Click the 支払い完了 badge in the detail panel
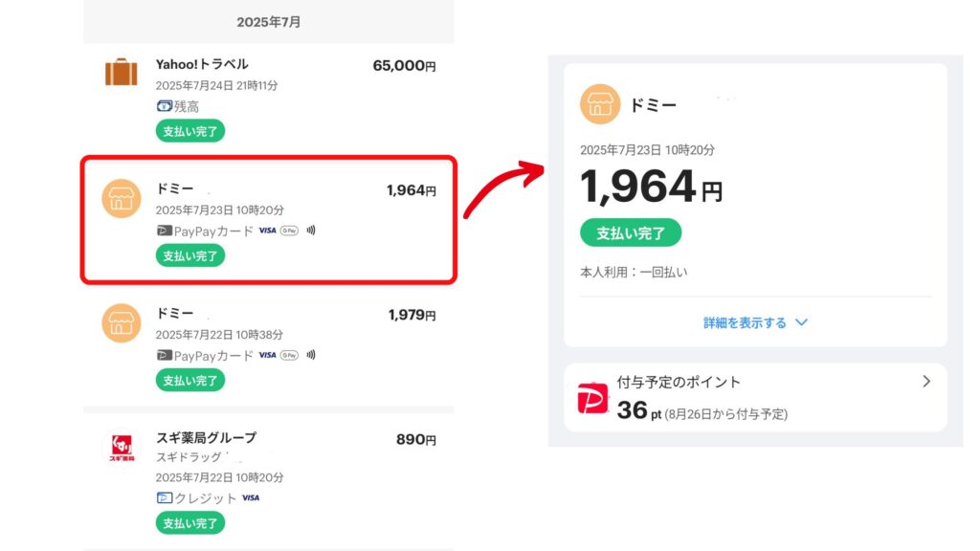The height and width of the screenshot is (551, 980). 631,233
